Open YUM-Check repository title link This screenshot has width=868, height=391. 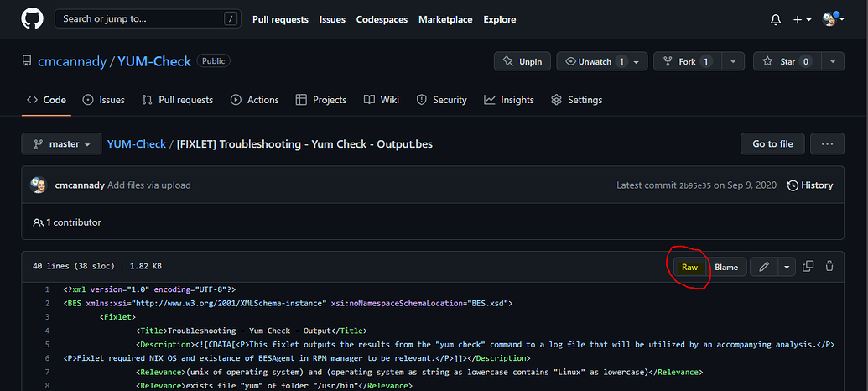click(x=154, y=61)
